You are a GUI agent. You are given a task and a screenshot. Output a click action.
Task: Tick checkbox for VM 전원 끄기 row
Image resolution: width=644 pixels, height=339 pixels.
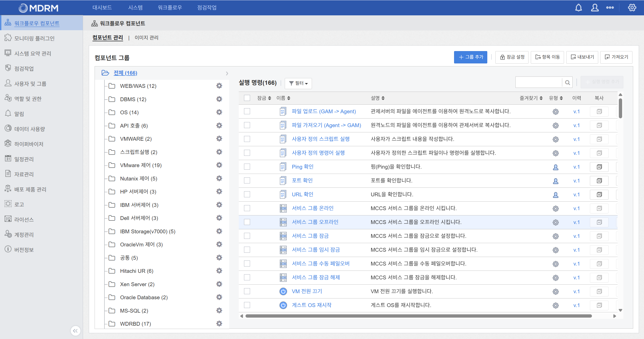coord(247,291)
